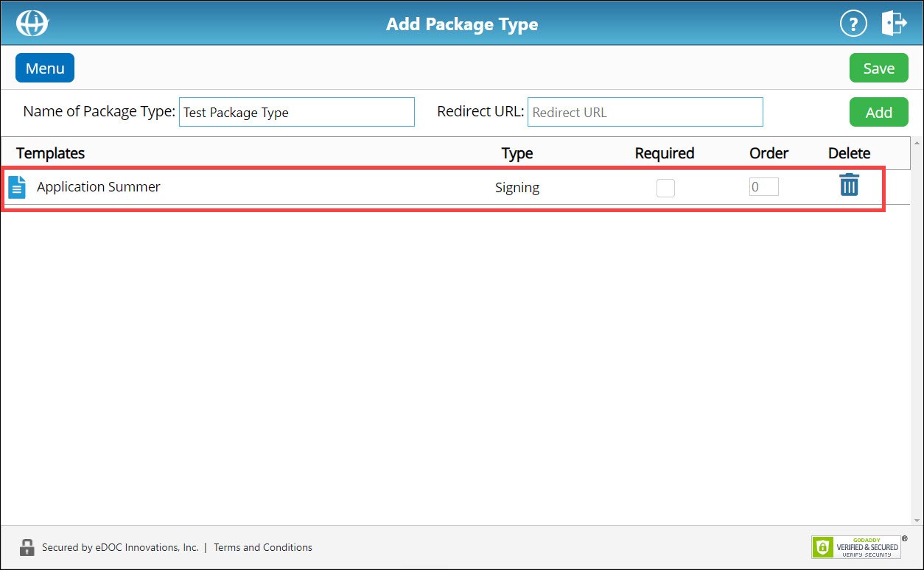924x570 pixels.
Task: Select the Templates column header
Action: click(49, 153)
